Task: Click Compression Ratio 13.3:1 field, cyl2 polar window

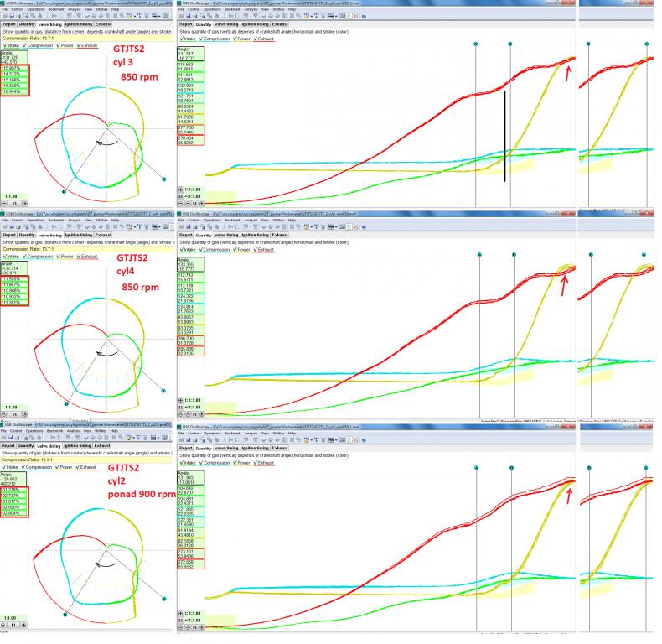Action: [86, 460]
